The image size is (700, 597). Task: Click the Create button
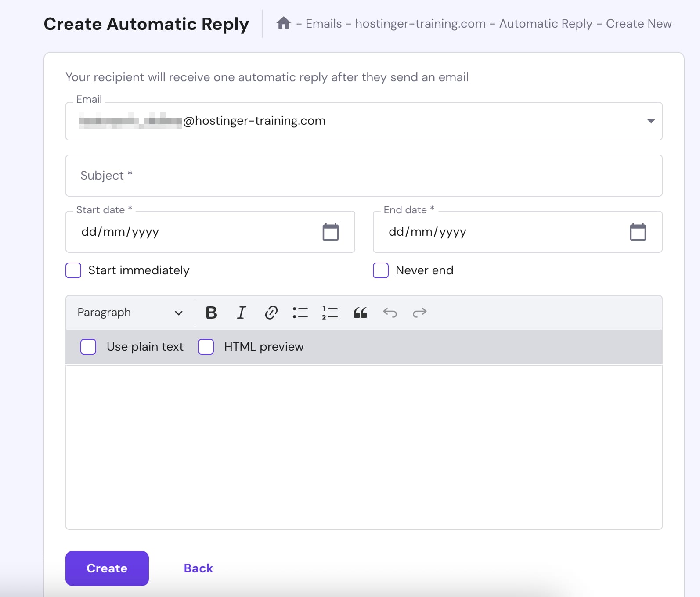(x=107, y=568)
